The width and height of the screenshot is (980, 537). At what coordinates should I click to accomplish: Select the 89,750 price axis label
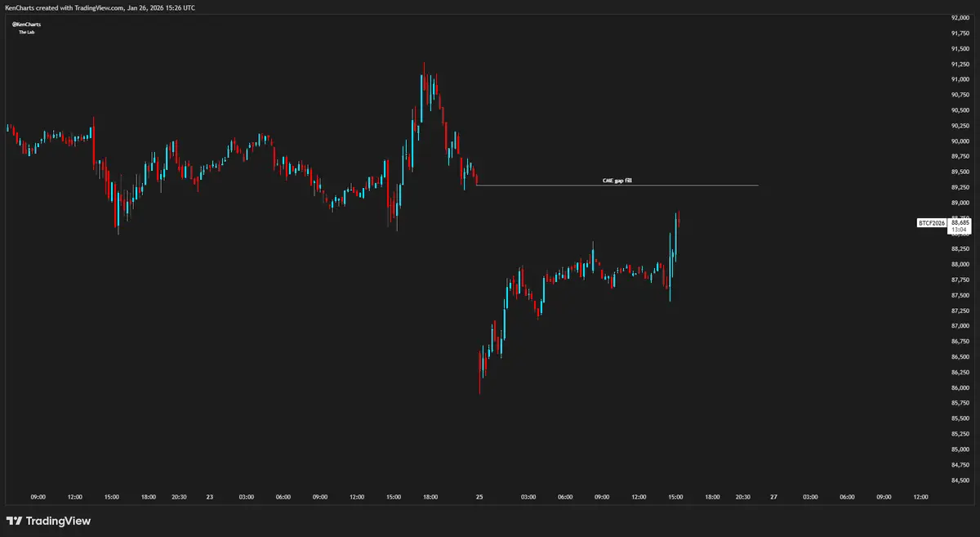click(960, 157)
